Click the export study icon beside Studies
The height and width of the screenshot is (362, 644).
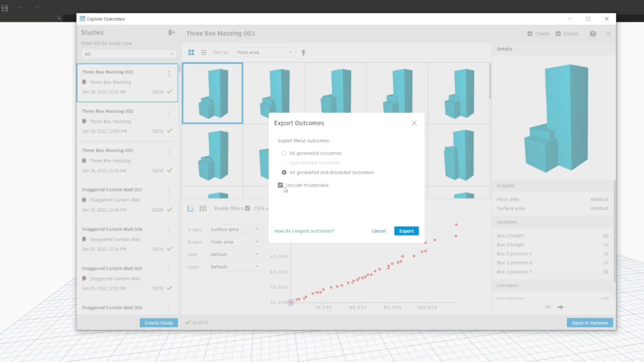[171, 32]
